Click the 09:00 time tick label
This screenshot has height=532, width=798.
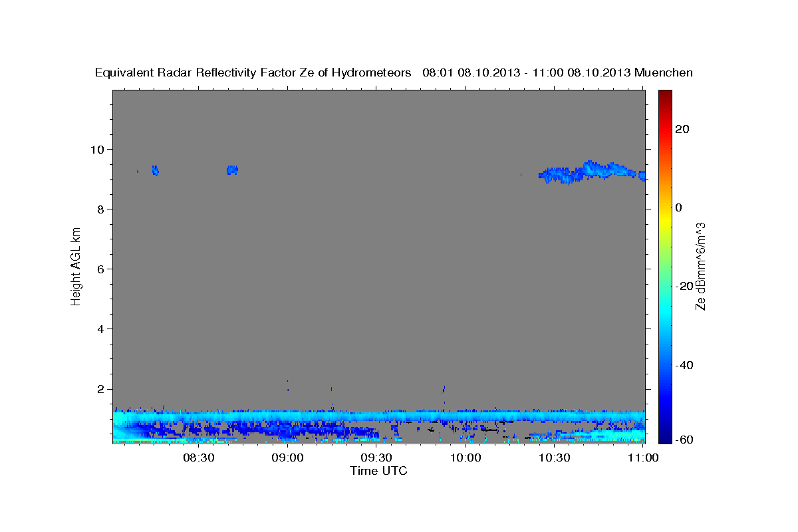pos(288,458)
